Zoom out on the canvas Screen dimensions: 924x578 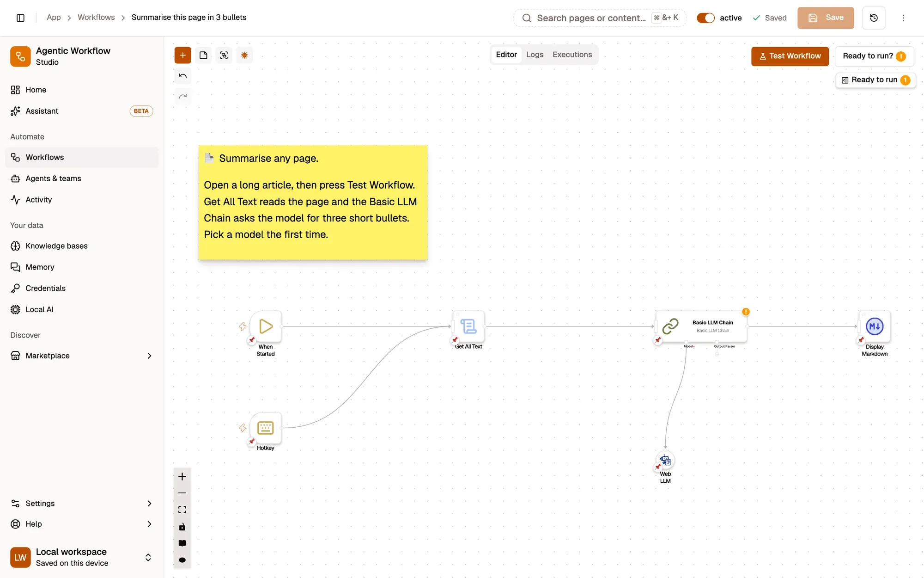182,493
